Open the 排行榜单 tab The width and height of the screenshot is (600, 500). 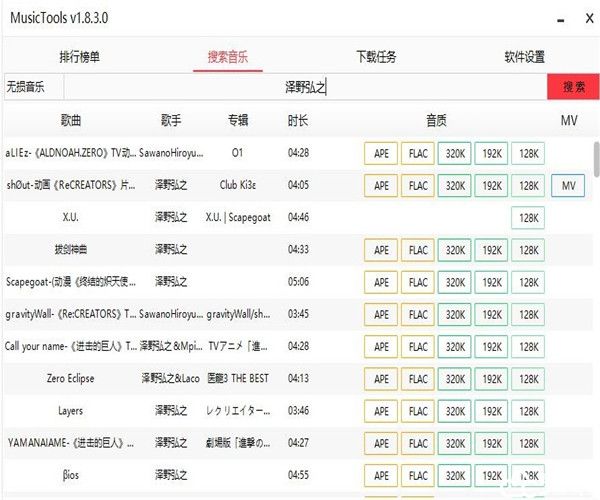pos(80,57)
